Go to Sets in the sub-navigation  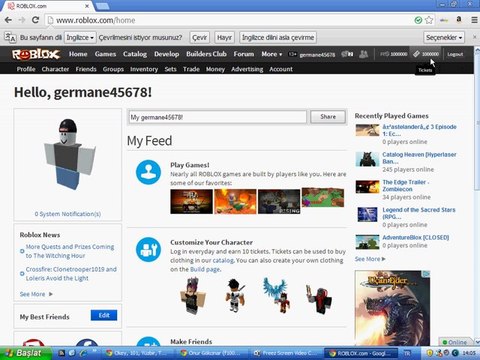tap(170, 69)
